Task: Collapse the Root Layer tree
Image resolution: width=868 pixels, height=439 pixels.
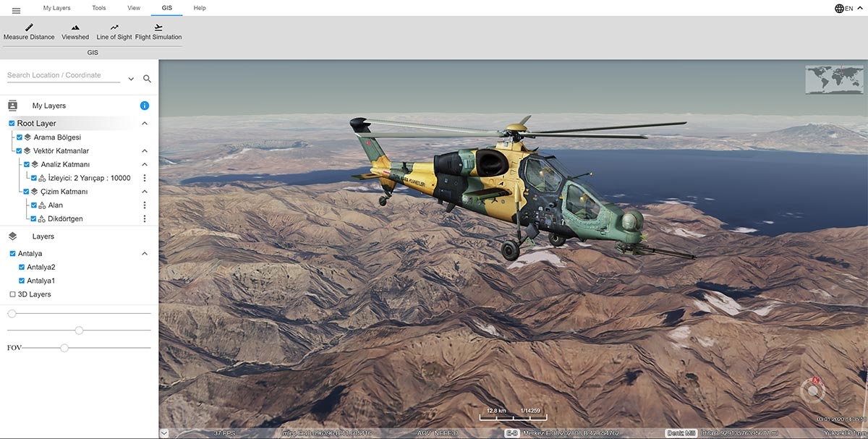Action: [x=144, y=124]
